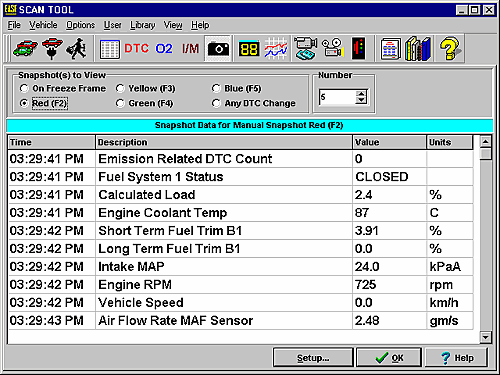Click the video camera record icon
This screenshot has height=375, width=500.
click(x=305, y=49)
